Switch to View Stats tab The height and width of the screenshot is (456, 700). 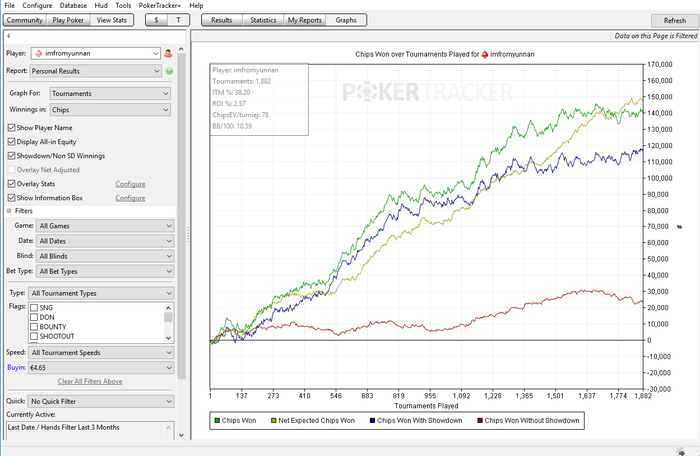(112, 20)
